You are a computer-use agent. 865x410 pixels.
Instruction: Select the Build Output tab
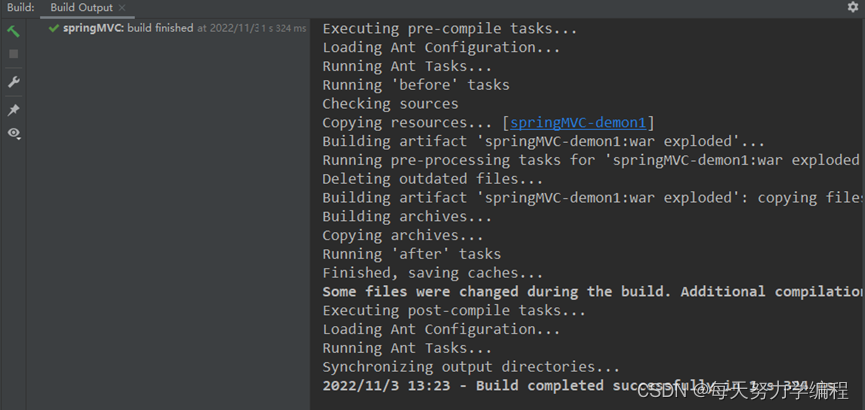tap(82, 8)
